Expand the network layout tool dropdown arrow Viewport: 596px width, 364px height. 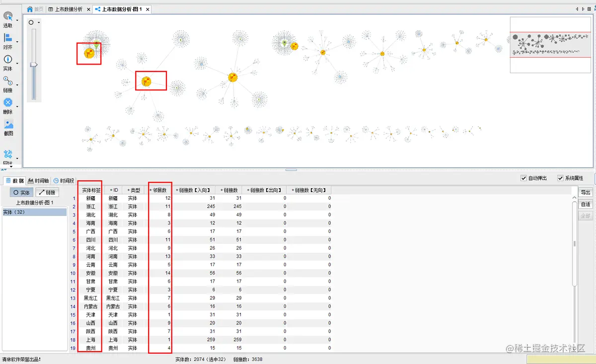point(17,158)
